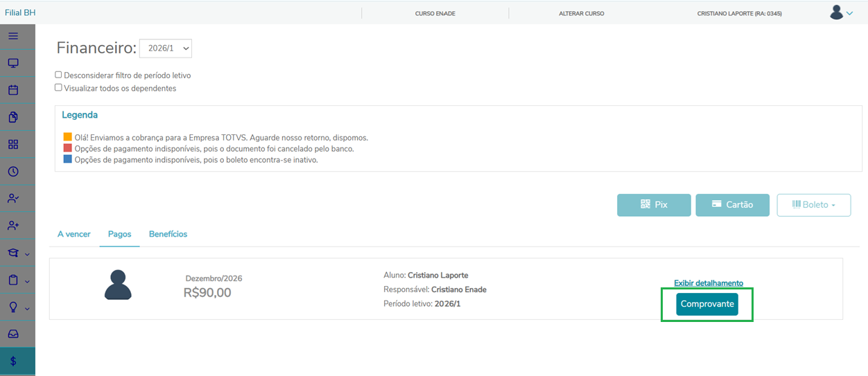Select the add-user icon in sidebar
Image resolution: width=868 pixels, height=376 pixels.
(13, 226)
